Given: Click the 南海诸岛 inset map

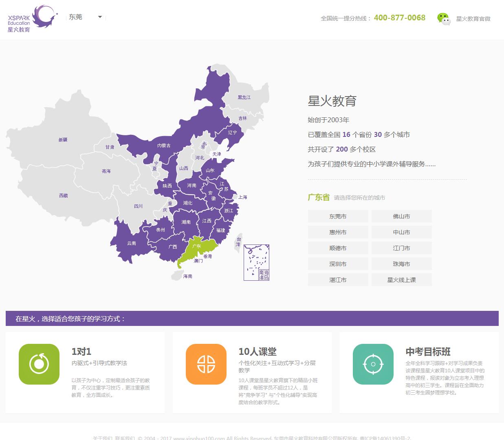Looking at the screenshot, I should 257,262.
